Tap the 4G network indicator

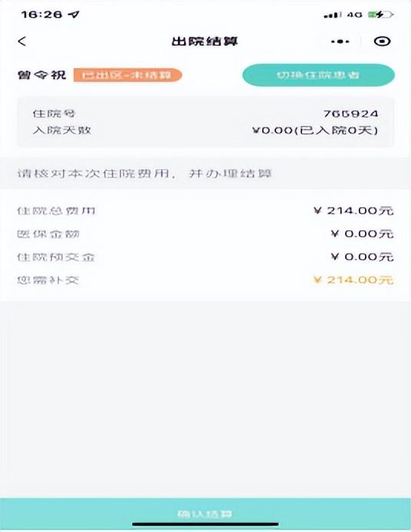pyautogui.click(x=355, y=15)
